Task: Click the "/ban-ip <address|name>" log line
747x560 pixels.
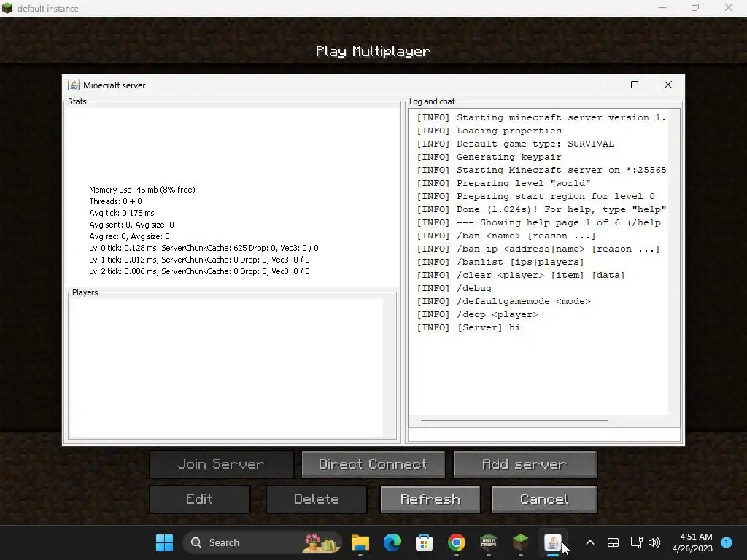Action: pos(538,249)
